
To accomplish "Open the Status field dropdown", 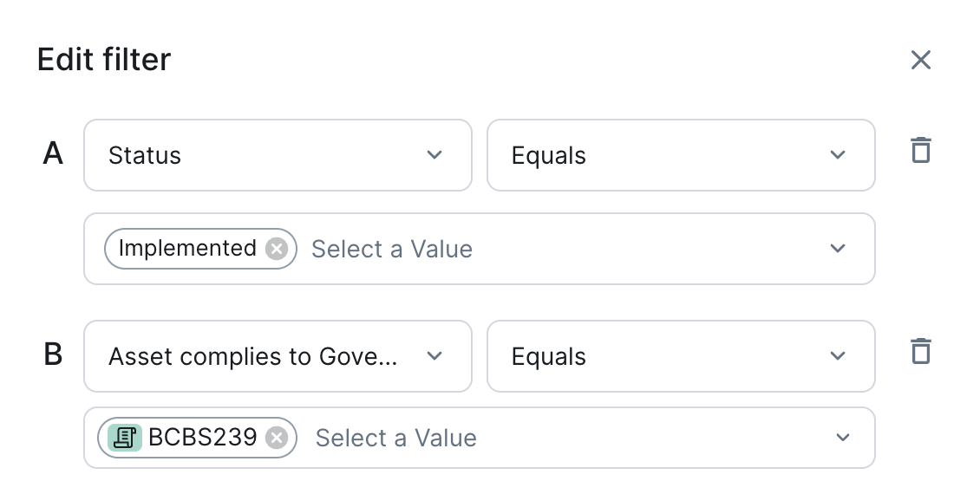I will (x=278, y=155).
